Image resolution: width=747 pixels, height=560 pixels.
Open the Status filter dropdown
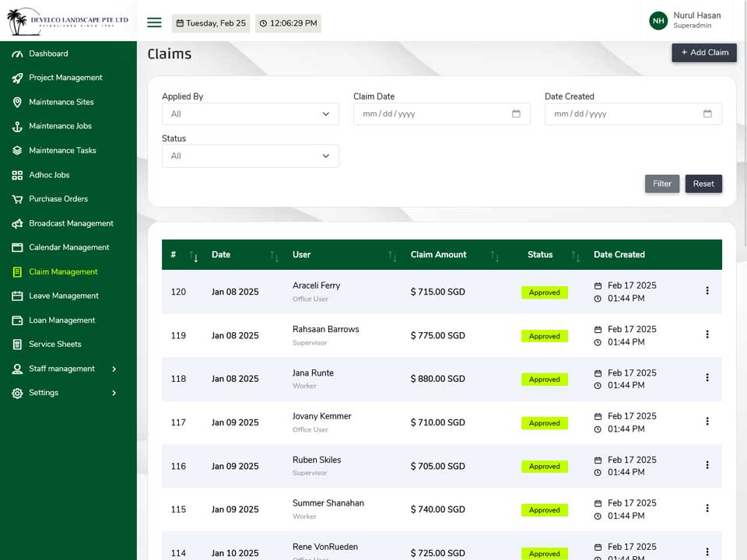coord(250,156)
